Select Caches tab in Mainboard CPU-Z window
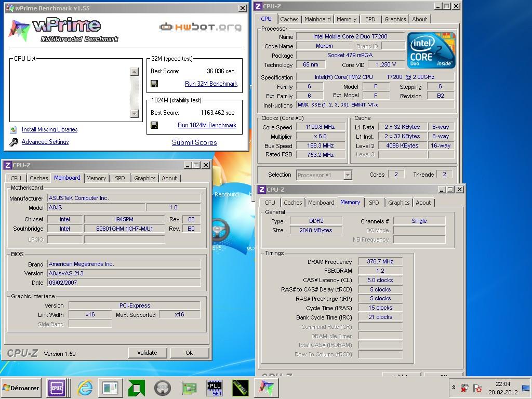532x399 pixels. point(38,178)
